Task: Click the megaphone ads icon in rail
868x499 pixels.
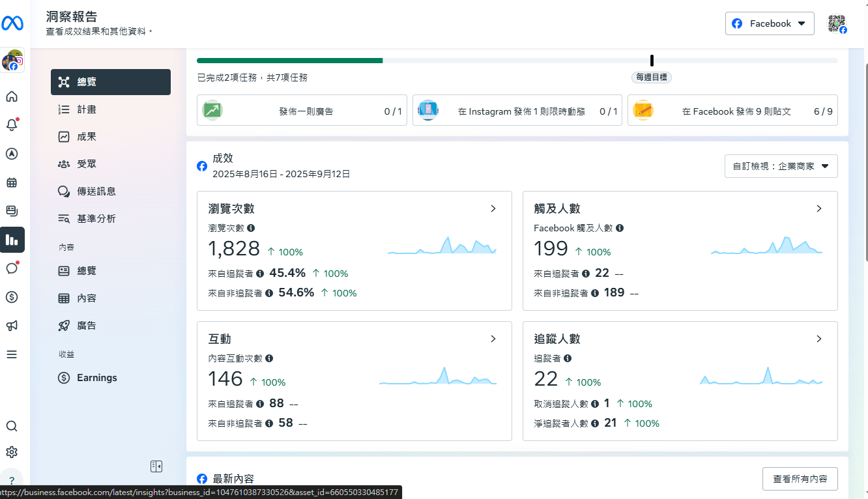Action: (x=12, y=326)
